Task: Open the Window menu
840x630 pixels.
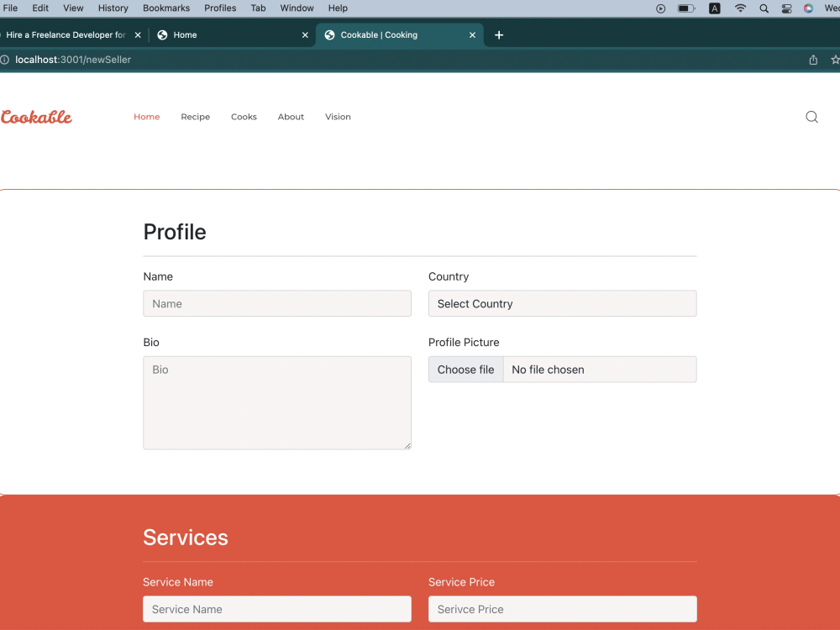Action: pos(297,8)
